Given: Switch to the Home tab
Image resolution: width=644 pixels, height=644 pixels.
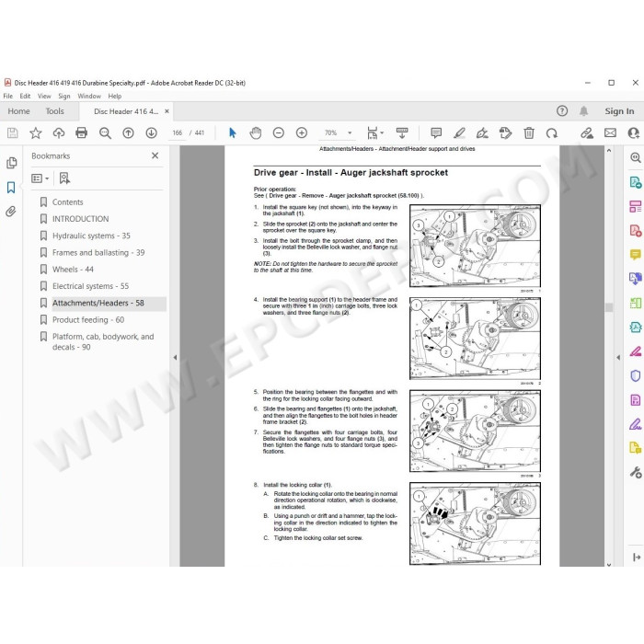Looking at the screenshot, I should [19, 111].
